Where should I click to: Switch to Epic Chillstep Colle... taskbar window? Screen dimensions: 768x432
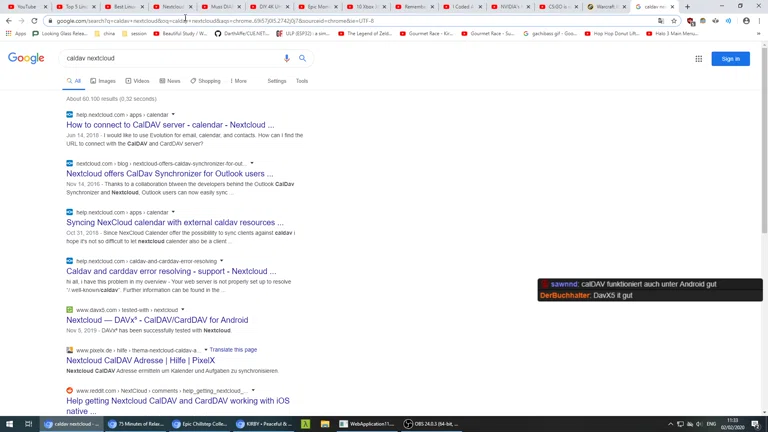tap(200, 424)
